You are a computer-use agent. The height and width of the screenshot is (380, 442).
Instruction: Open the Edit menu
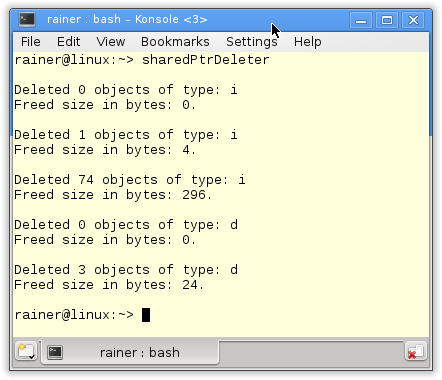pos(68,42)
